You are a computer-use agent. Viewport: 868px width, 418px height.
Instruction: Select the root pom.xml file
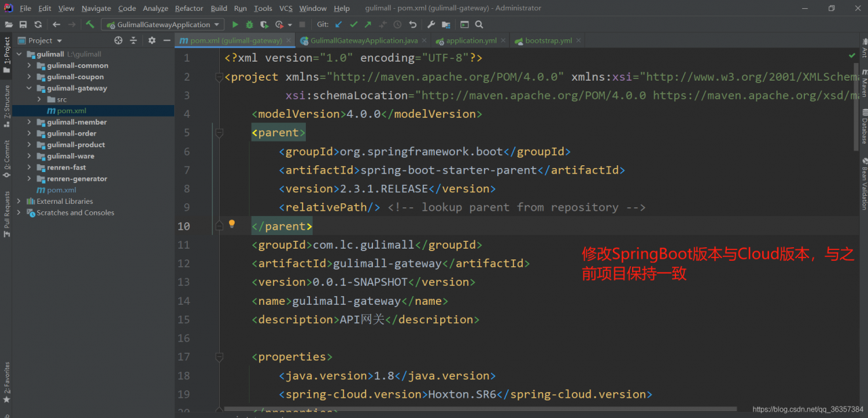(62, 190)
